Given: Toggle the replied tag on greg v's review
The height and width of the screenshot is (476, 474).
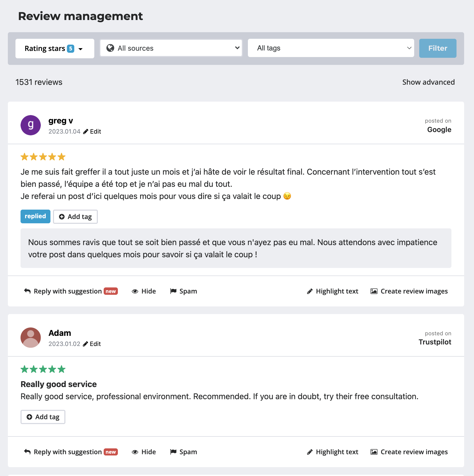Looking at the screenshot, I should point(35,216).
